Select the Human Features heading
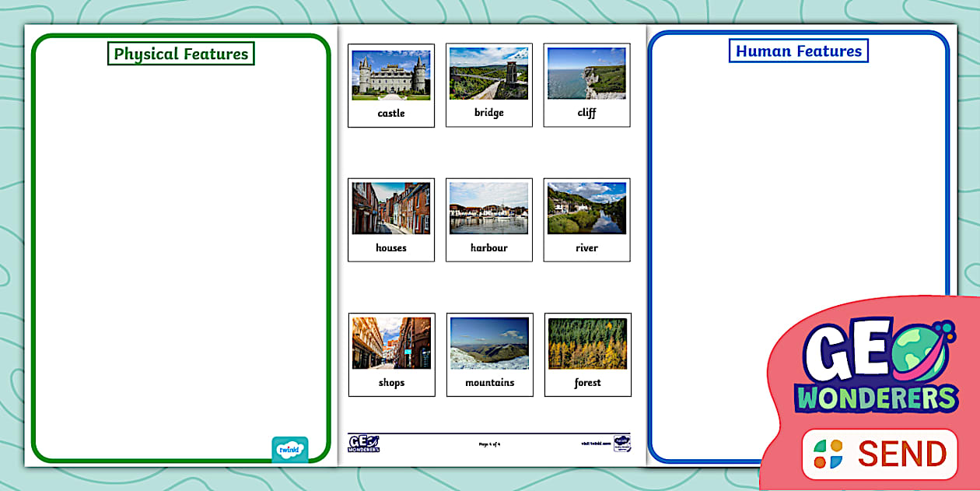 coord(797,51)
